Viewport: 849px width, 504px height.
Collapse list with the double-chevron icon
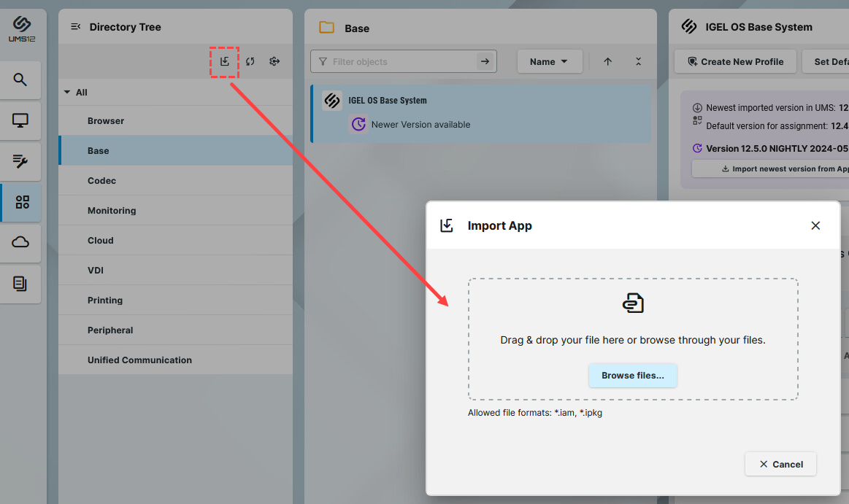638,62
